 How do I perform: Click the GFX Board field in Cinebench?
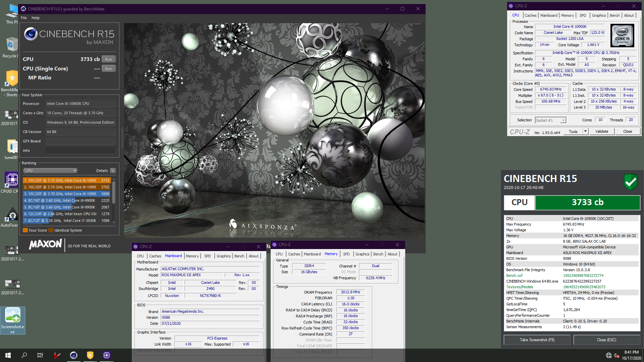[x=80, y=141]
